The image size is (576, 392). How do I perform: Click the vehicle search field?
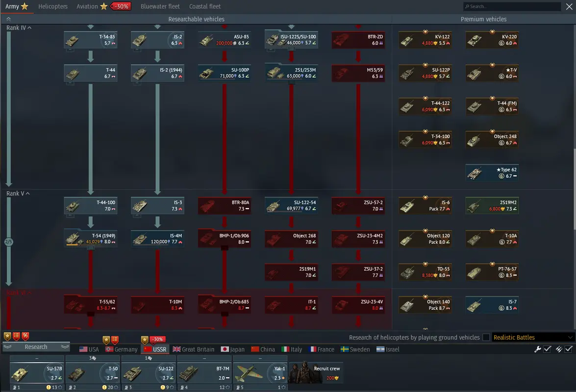[512, 6]
